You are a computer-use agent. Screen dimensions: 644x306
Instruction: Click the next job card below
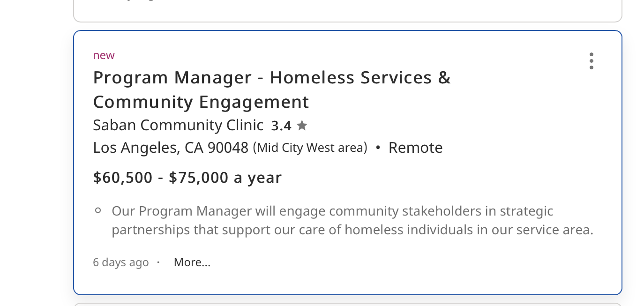(347, 304)
